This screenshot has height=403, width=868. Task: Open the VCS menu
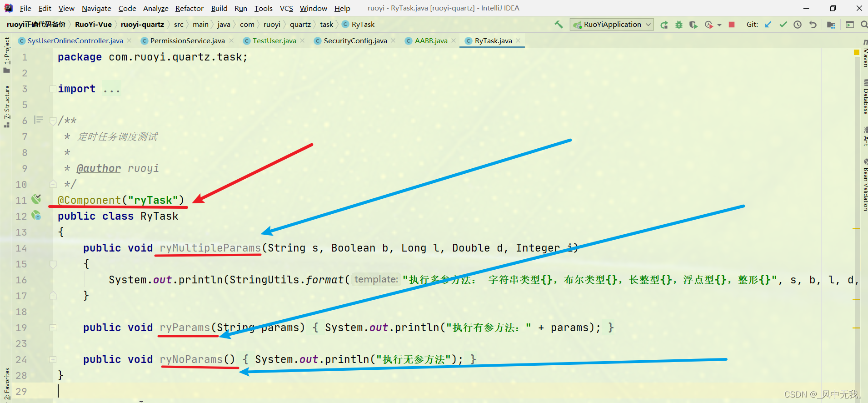point(286,8)
